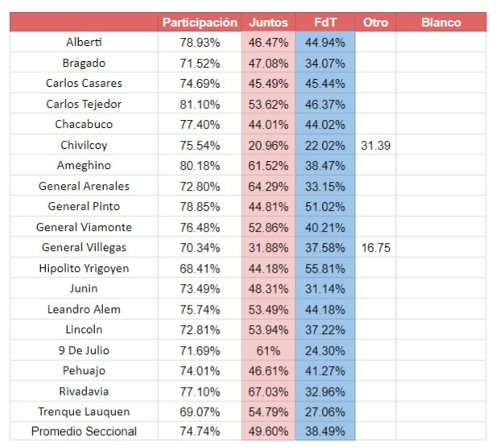Click the Blanco column header
Screen dimensions: 496x448
point(441,23)
